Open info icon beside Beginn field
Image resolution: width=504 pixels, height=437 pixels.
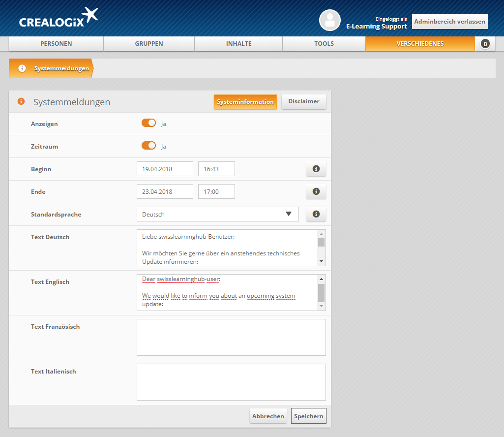pos(316,169)
